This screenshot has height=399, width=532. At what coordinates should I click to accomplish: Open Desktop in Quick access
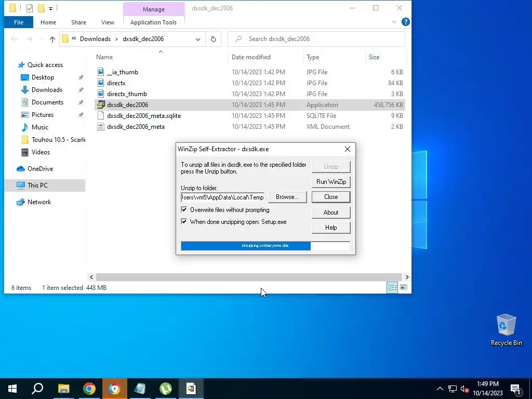tap(43, 77)
